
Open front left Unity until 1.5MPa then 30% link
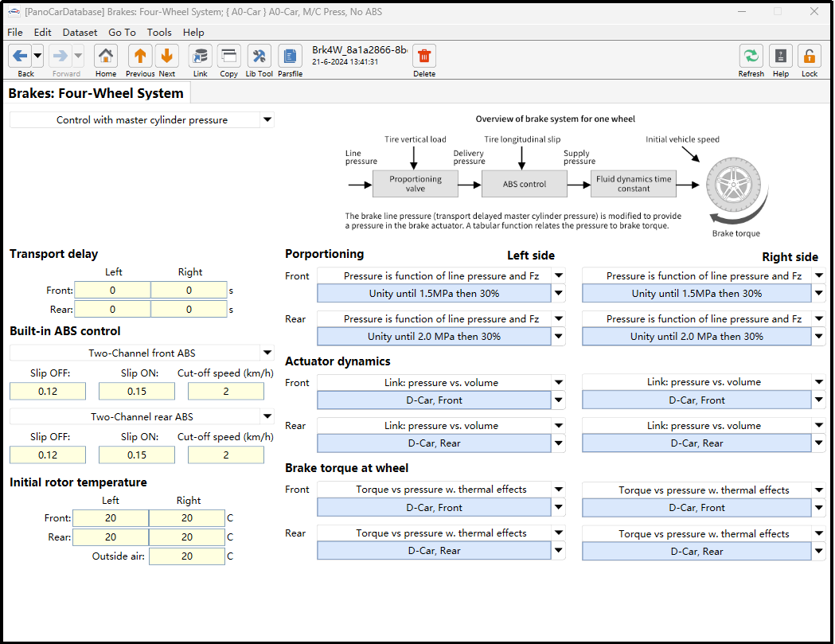(434, 294)
